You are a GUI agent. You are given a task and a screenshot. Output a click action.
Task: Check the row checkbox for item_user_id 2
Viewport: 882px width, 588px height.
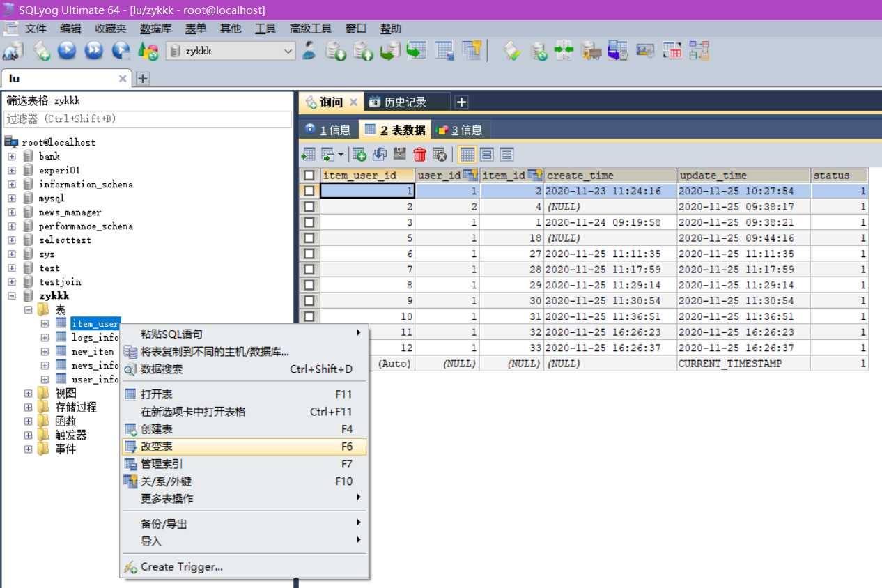[309, 207]
